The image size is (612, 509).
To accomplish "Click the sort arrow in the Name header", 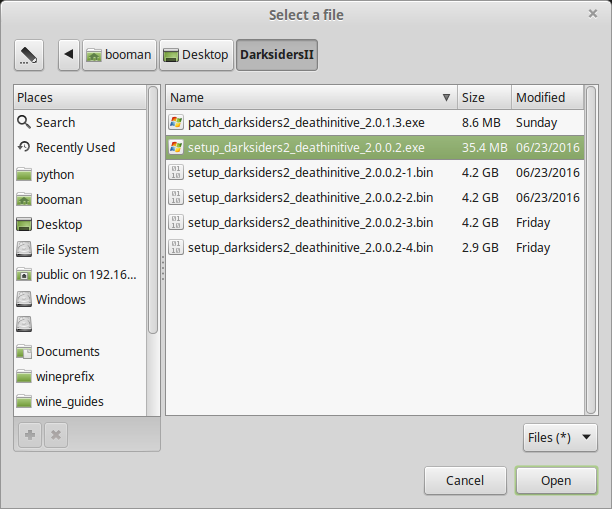I will pos(446,98).
